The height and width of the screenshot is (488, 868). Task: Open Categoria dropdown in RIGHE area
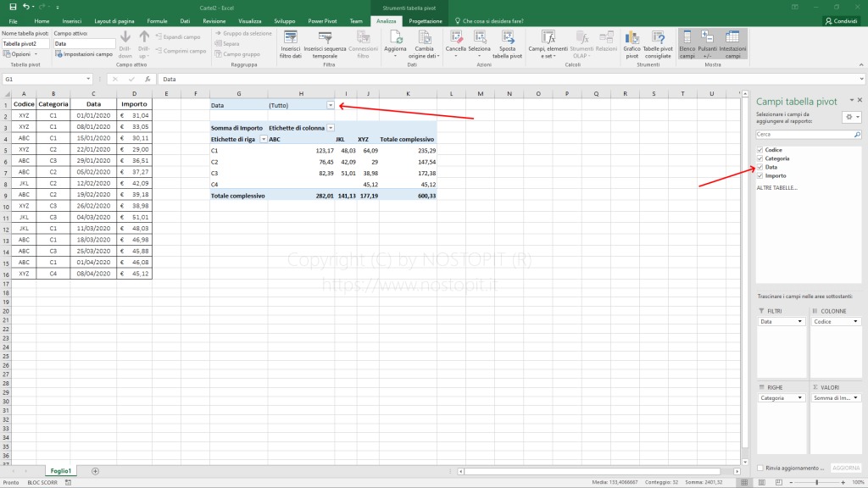tap(799, 398)
